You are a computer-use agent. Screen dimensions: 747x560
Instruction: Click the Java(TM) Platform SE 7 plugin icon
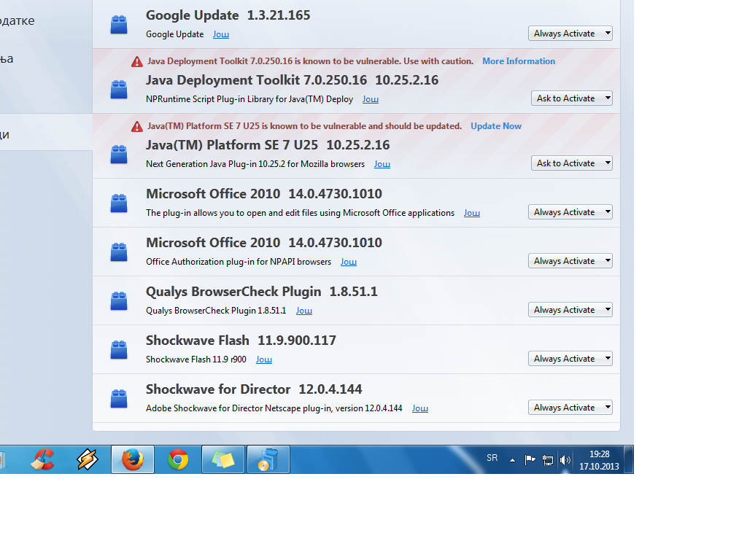coord(119,155)
